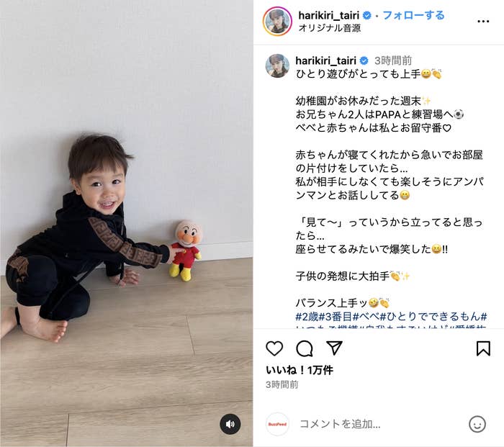The width and height of the screenshot is (504, 447).
Task: View the いいね！1万件 likes list
Action: [x=300, y=370]
